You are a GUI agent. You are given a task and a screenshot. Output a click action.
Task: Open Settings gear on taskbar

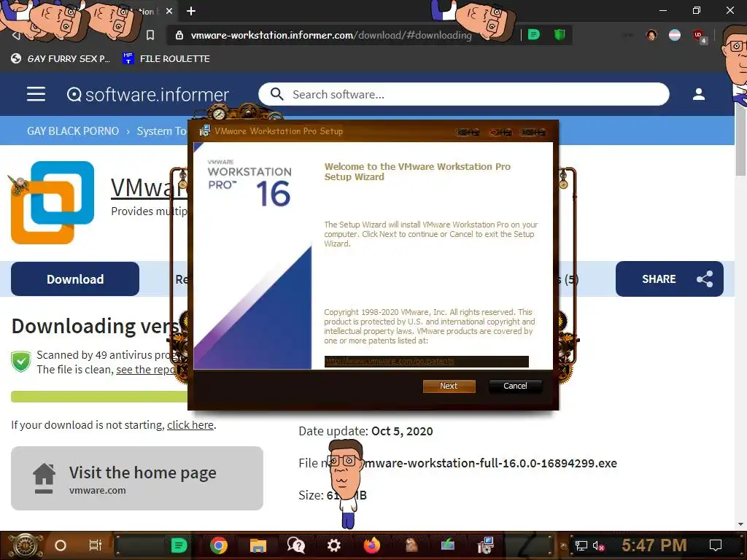(334, 545)
